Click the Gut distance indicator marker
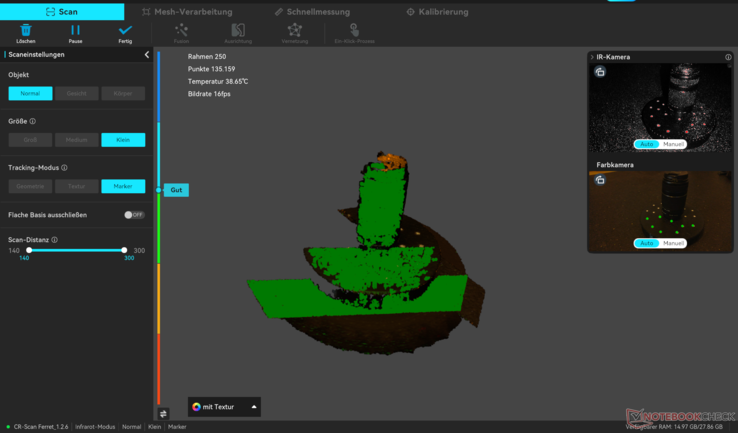The image size is (738, 433). tap(176, 190)
